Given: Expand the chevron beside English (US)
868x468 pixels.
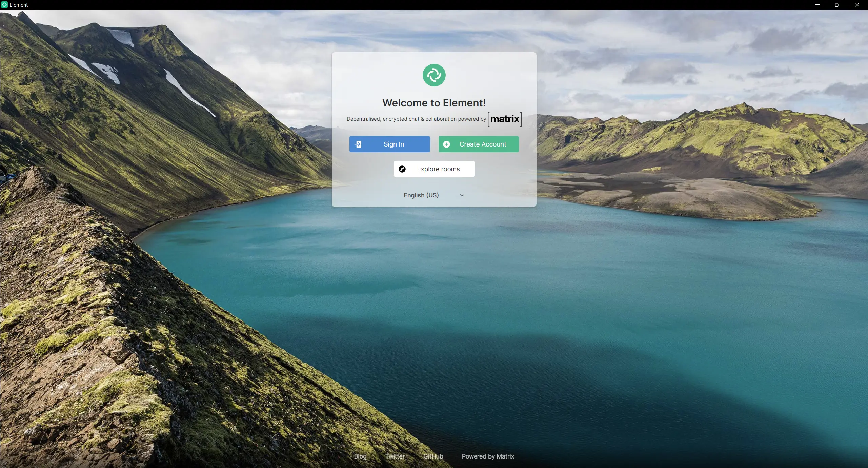Looking at the screenshot, I should (x=462, y=195).
